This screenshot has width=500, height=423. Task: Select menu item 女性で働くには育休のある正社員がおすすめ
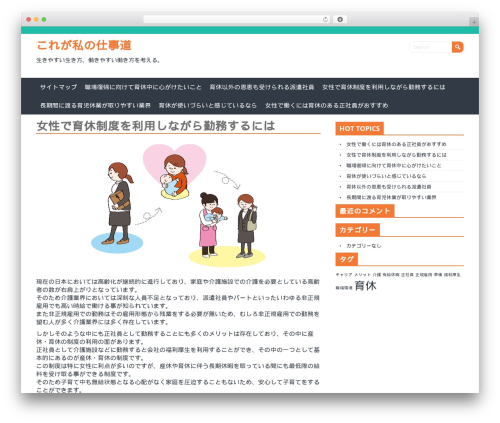(x=327, y=105)
